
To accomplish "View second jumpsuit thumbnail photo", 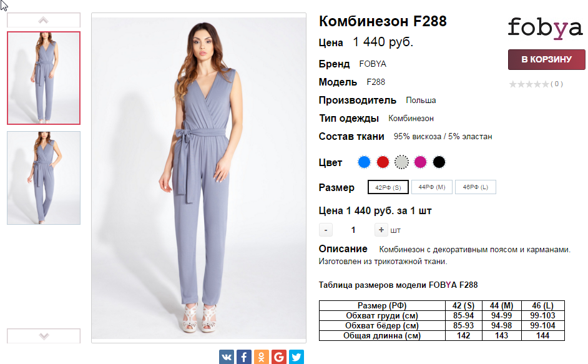I will pyautogui.click(x=44, y=178).
